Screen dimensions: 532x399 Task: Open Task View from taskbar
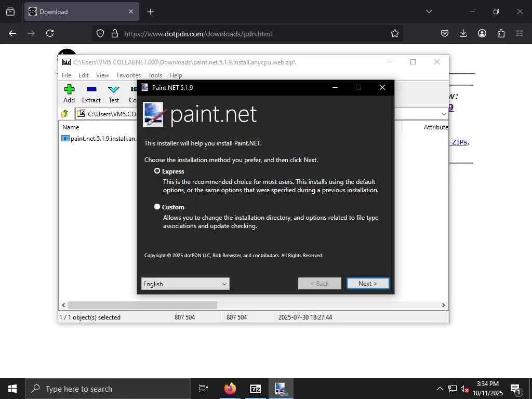click(204, 389)
